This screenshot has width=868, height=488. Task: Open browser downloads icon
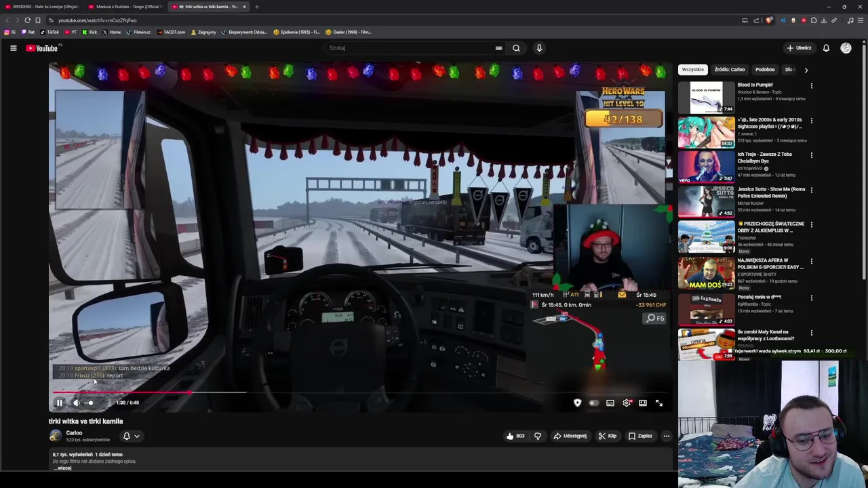pos(824,20)
